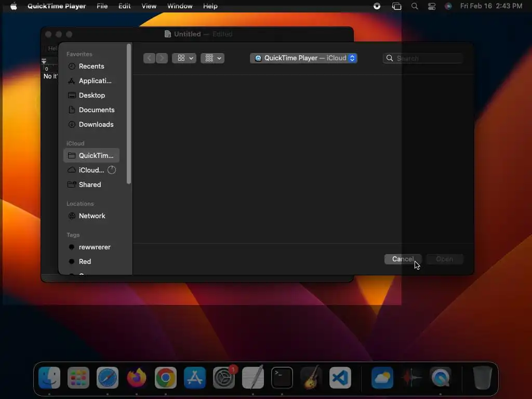Click QuickTime Player icon in the Dock
Screen dimensions: 532x399
point(441,378)
